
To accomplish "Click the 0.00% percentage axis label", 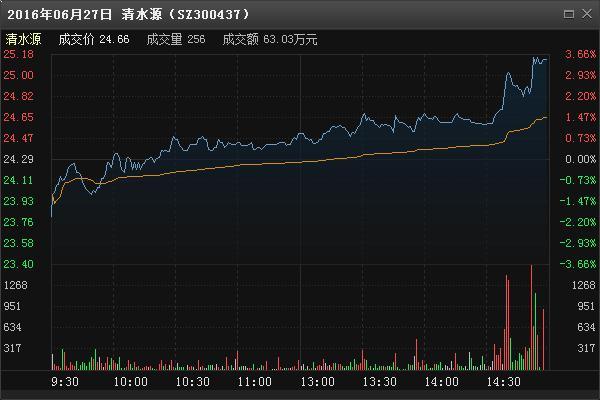I will [580, 159].
